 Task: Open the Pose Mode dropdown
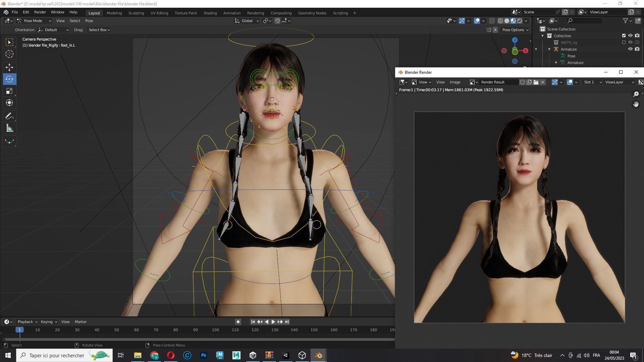point(34,21)
